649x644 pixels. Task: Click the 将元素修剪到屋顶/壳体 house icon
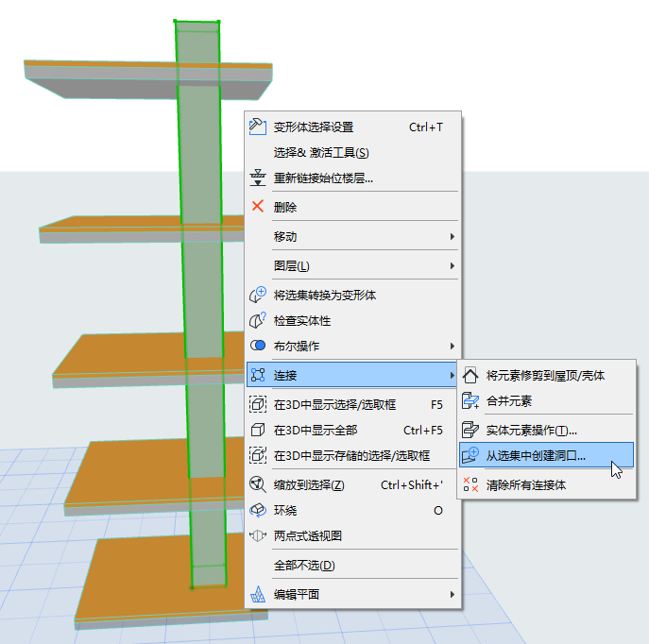coord(470,375)
